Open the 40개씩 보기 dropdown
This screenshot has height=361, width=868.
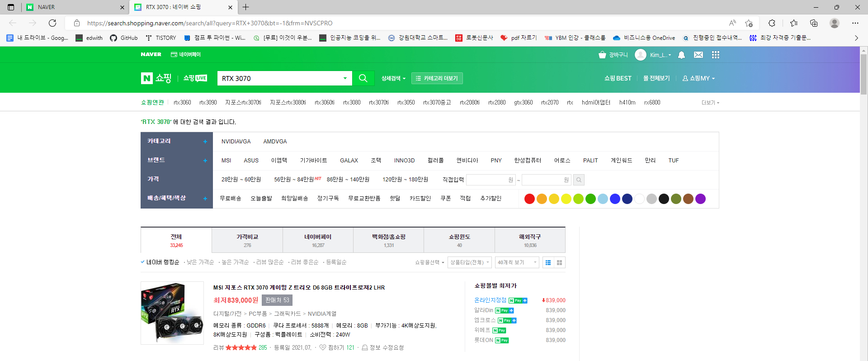(x=517, y=262)
